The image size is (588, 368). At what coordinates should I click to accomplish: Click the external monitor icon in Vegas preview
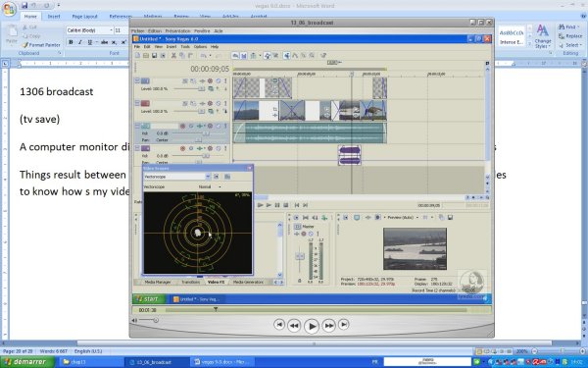coord(357,218)
